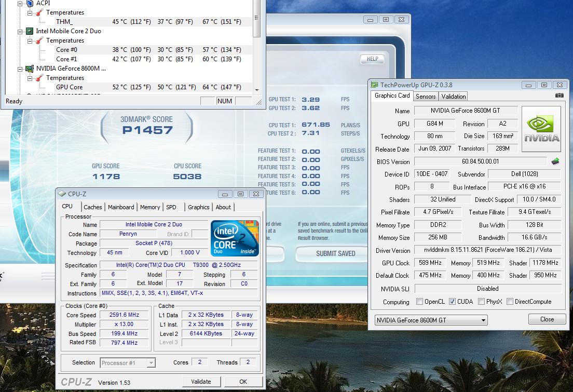Click the Close button in GPU-Z
Viewport: 573px width, 392px height.
(x=547, y=319)
